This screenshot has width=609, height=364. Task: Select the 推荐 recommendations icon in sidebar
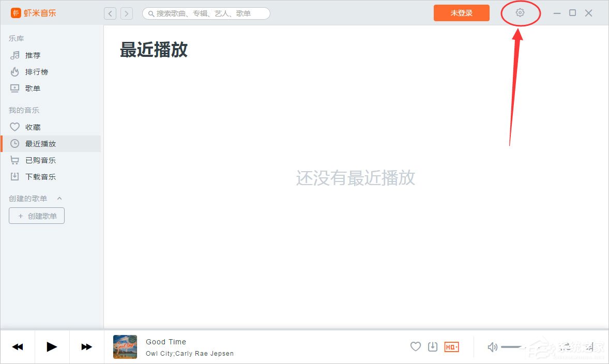(16, 55)
